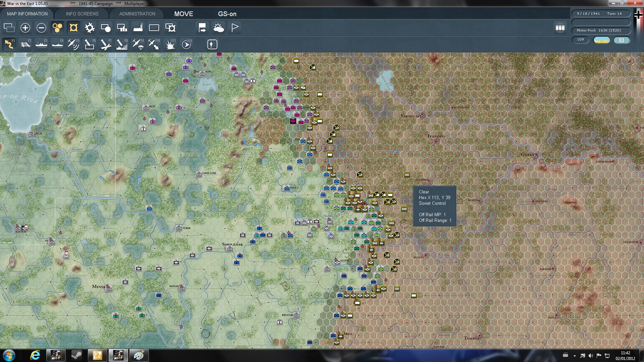Select the Minsk city label
644x362 pixels.
[x=99, y=286]
